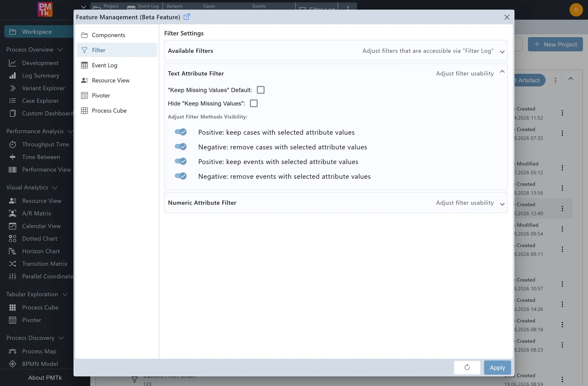
Task: Click the Time Between icon
Action: pos(12,157)
